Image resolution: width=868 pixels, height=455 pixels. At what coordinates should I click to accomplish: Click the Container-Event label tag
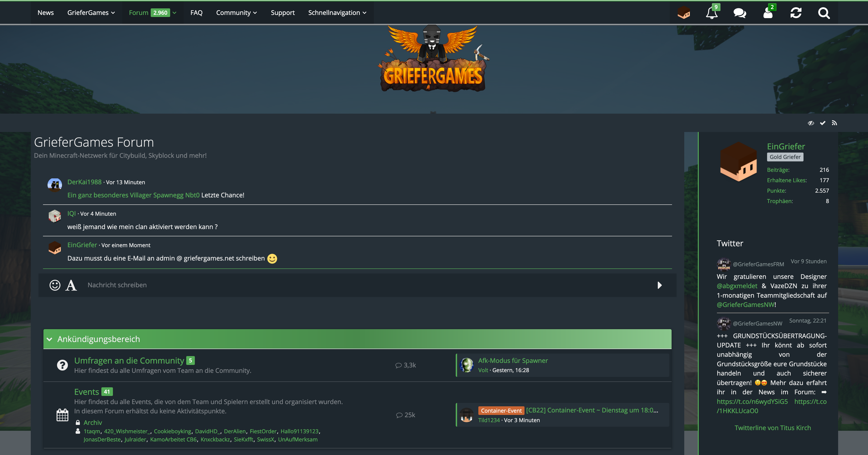click(x=501, y=410)
